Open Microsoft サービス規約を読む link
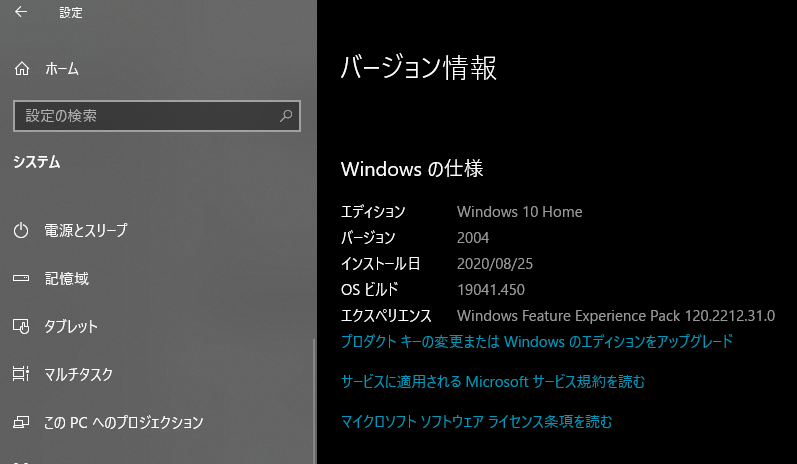 point(493,381)
